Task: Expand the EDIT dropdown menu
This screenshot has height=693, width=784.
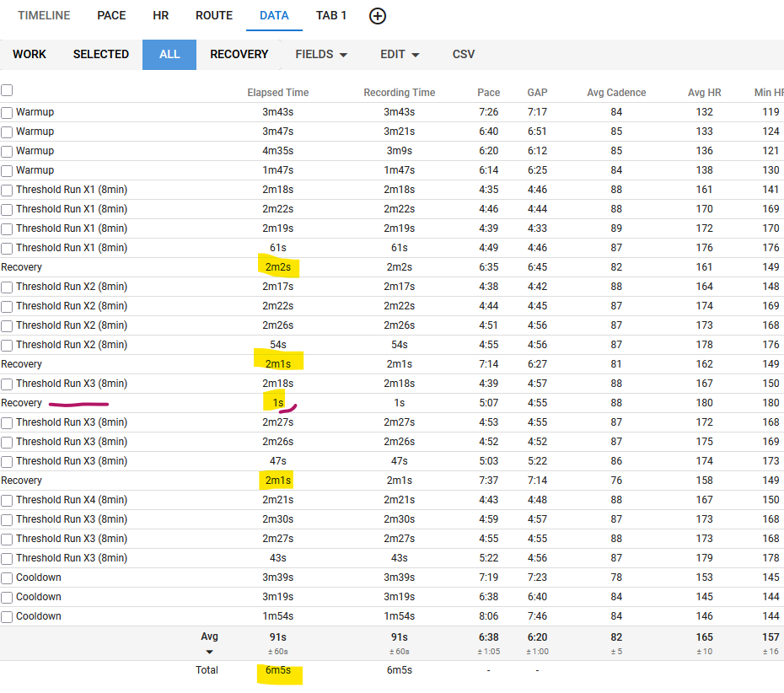Action: pyautogui.click(x=400, y=54)
